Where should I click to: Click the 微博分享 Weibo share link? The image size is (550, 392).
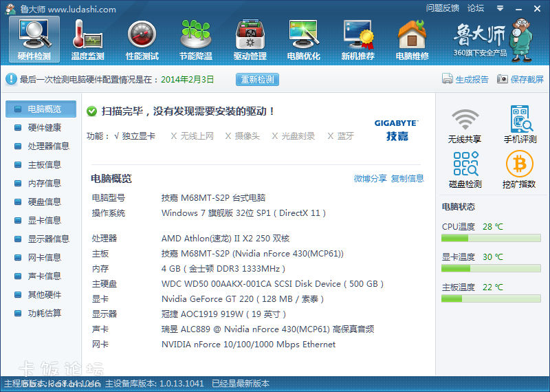coord(370,178)
